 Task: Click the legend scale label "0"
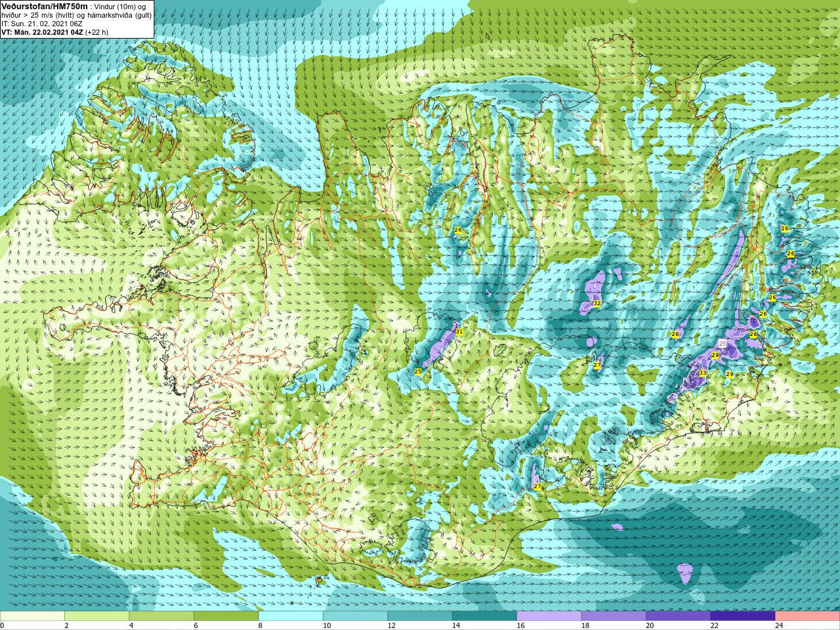click(x=3, y=625)
